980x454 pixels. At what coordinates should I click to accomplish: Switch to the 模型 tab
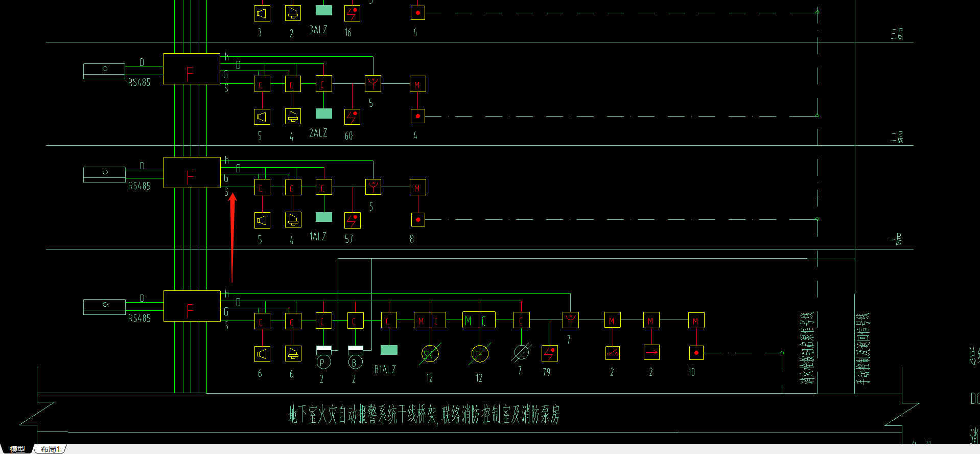click(17, 449)
